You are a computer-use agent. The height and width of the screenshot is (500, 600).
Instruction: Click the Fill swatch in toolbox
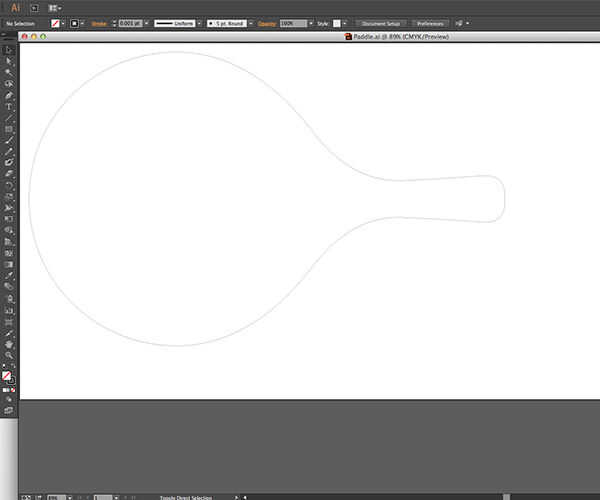[x=6, y=376]
